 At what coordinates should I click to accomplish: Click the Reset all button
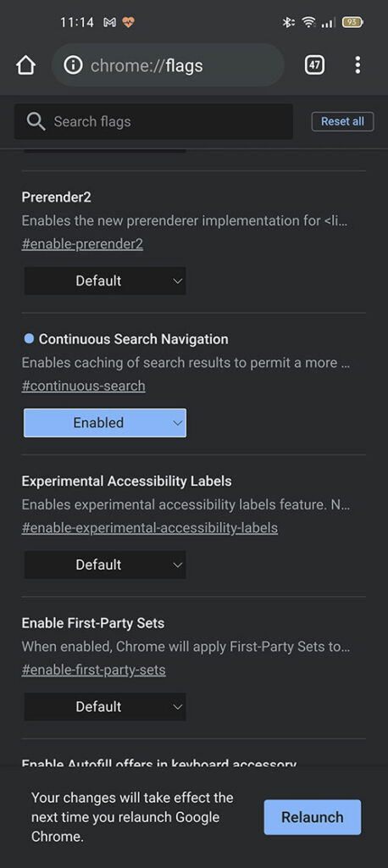pyautogui.click(x=342, y=121)
